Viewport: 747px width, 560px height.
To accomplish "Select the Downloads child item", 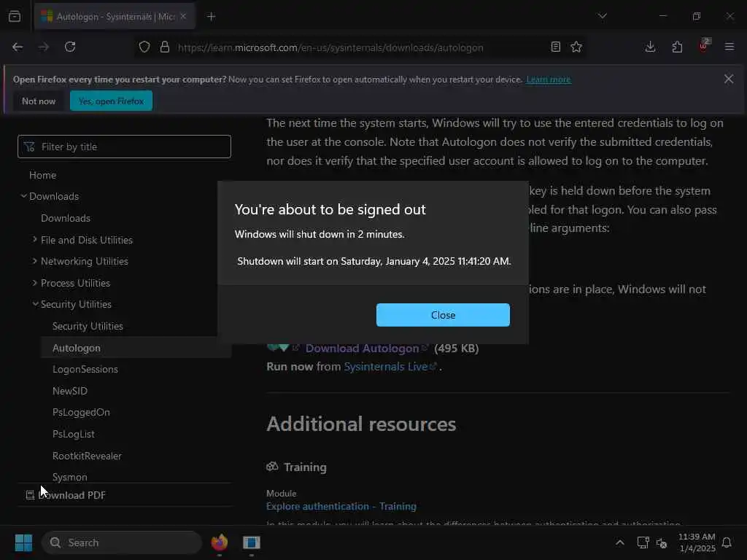I will pos(66,218).
